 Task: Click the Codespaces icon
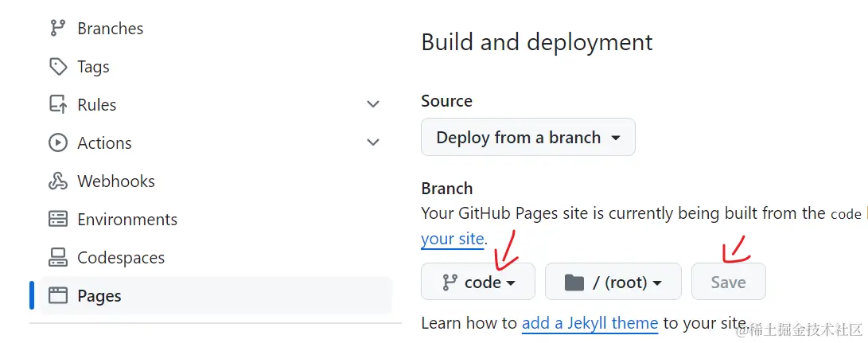(57, 258)
